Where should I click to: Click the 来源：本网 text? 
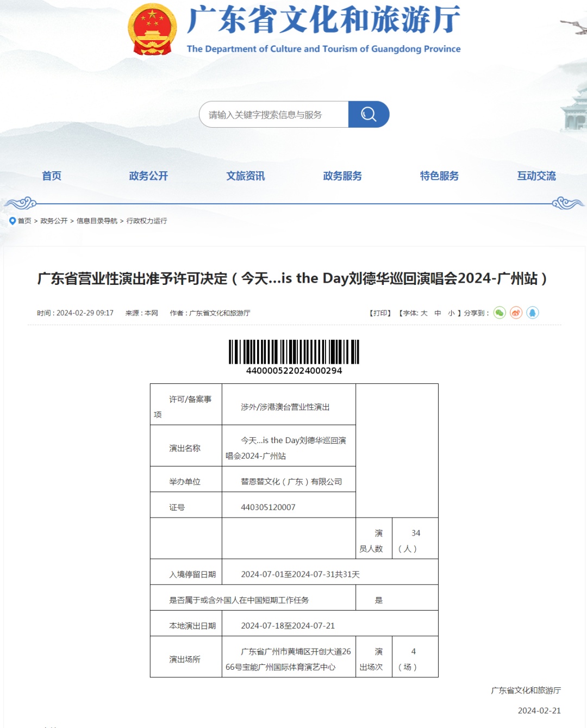(141, 313)
